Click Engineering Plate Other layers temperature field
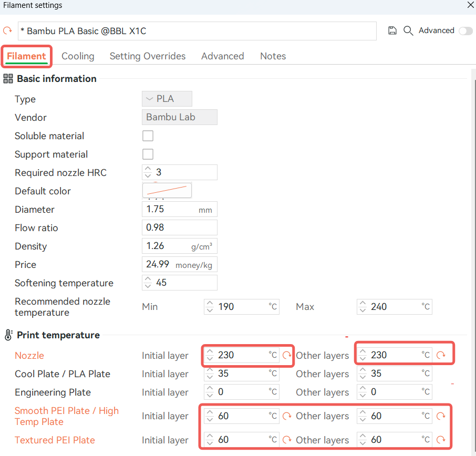Viewport: 476px width, 456px height. point(395,392)
